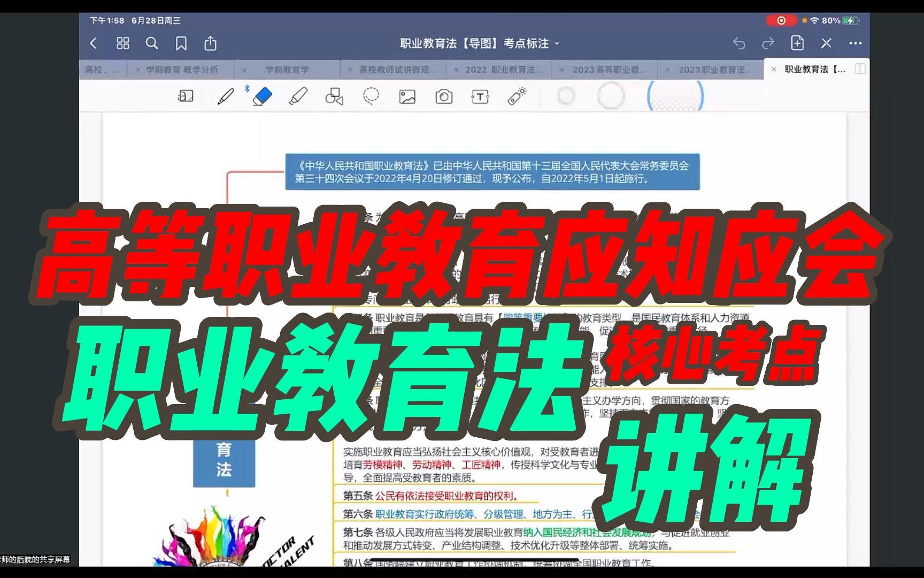Tap the red screen recording indicator
The height and width of the screenshot is (578, 924).
(781, 20)
